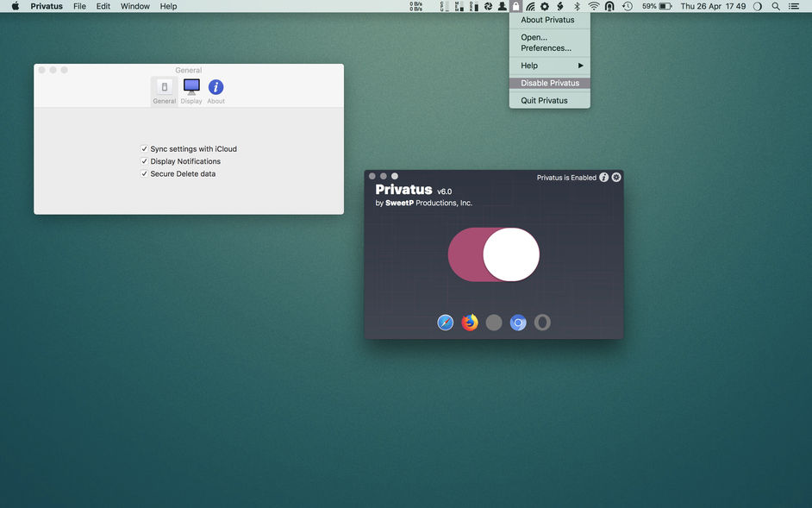
Task: Click the gray disabled browser icon between Firefox and Chrome
Action: coord(494,323)
